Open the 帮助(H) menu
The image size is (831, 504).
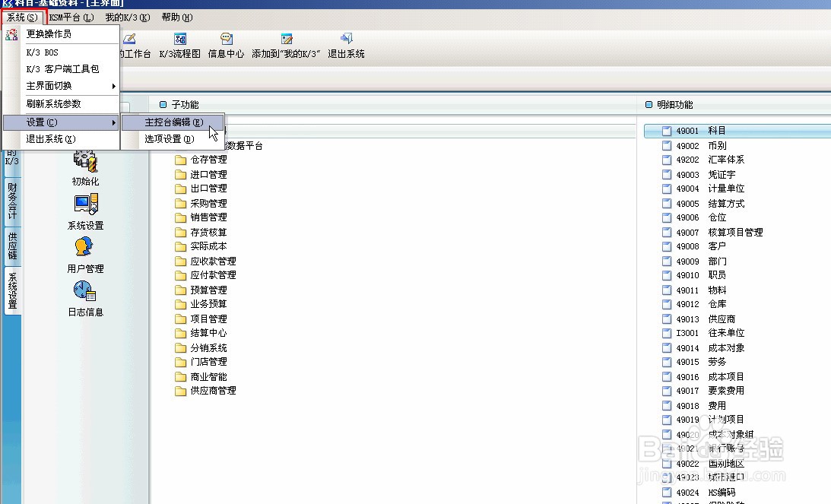click(x=176, y=17)
